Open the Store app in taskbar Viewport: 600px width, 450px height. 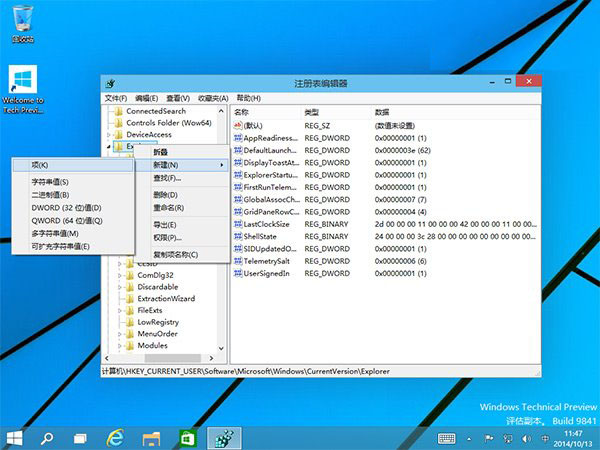187,437
